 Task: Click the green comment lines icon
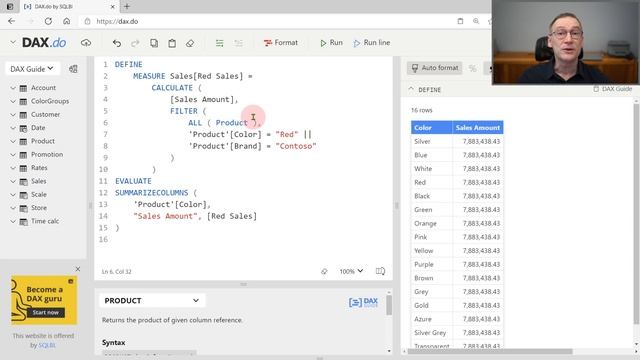(x=220, y=43)
